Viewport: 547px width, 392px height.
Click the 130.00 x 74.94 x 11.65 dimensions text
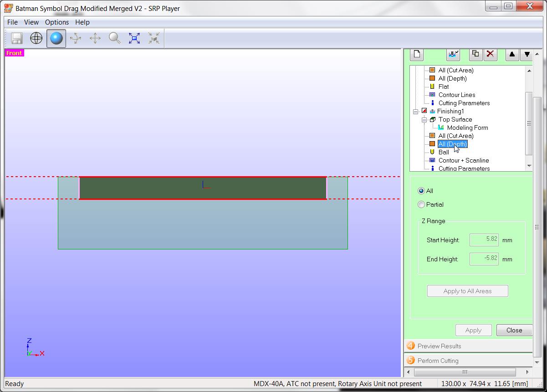click(x=485, y=384)
